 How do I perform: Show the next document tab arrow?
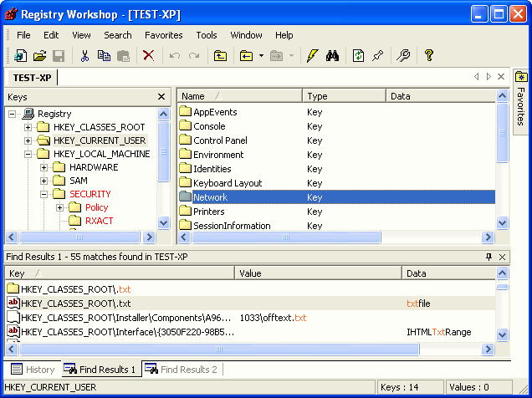489,77
